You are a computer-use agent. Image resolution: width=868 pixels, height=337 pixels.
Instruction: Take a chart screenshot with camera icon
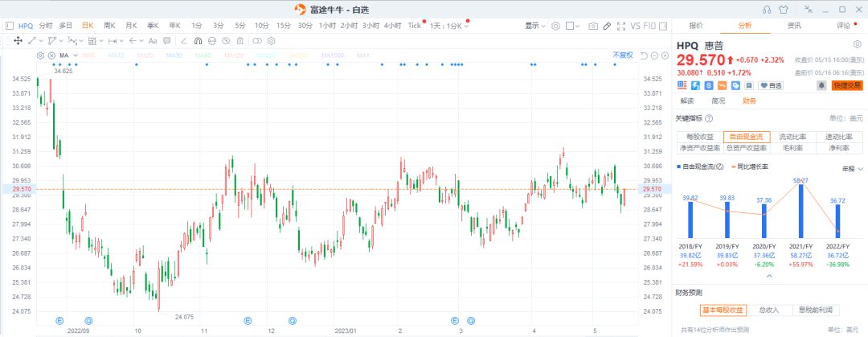593,26
